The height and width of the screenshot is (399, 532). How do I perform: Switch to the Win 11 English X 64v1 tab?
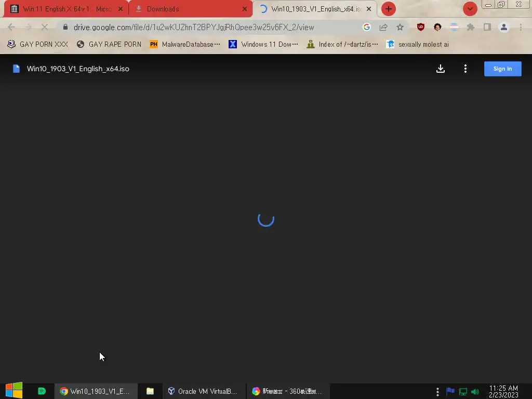(x=66, y=9)
